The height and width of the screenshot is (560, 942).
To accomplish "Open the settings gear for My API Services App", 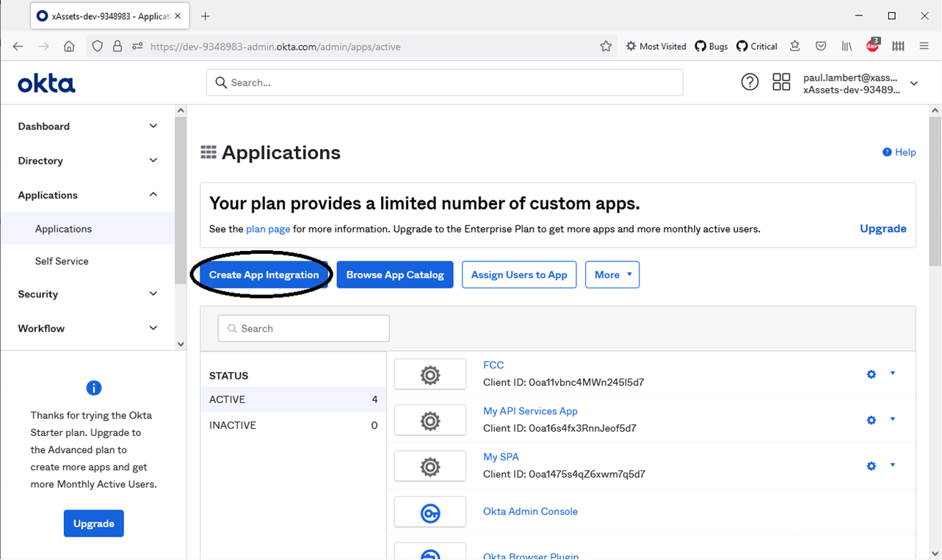I will [x=871, y=420].
